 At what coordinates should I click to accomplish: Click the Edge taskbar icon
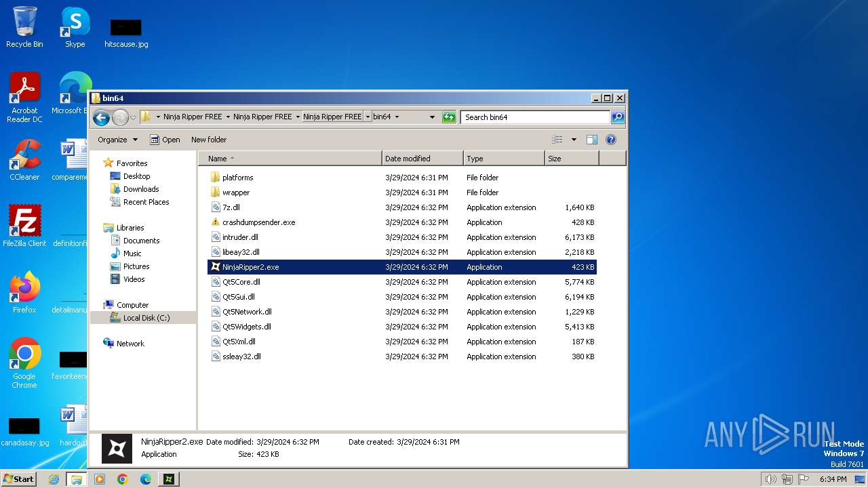(146, 479)
